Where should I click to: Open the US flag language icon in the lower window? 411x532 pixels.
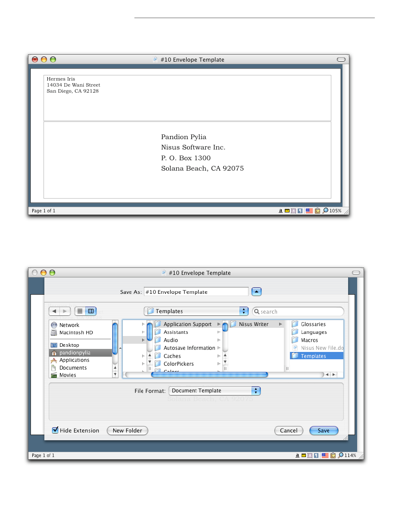pyautogui.click(x=325, y=455)
